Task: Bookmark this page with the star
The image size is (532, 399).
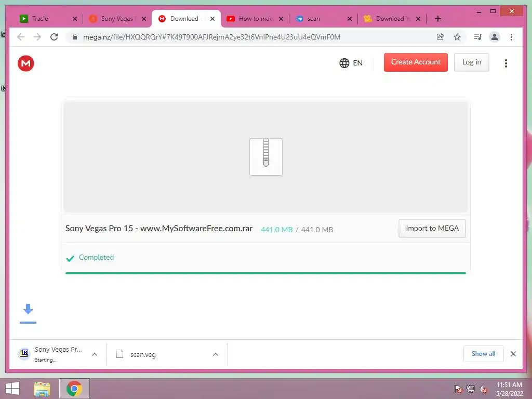Action: [x=457, y=37]
